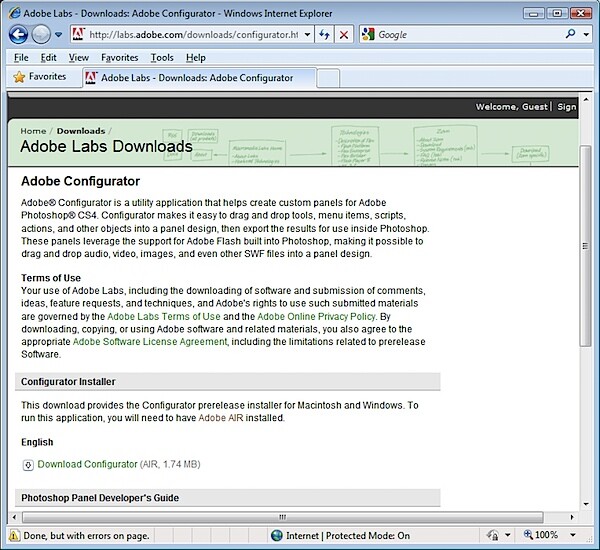Open the privacy icon dropdown arrow
600x550 pixels.
click(x=508, y=535)
